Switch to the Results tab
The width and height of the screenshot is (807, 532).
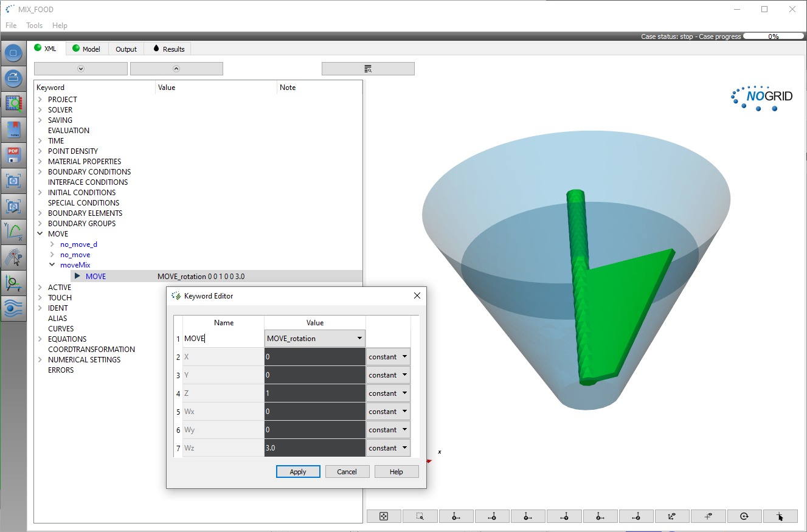click(168, 49)
